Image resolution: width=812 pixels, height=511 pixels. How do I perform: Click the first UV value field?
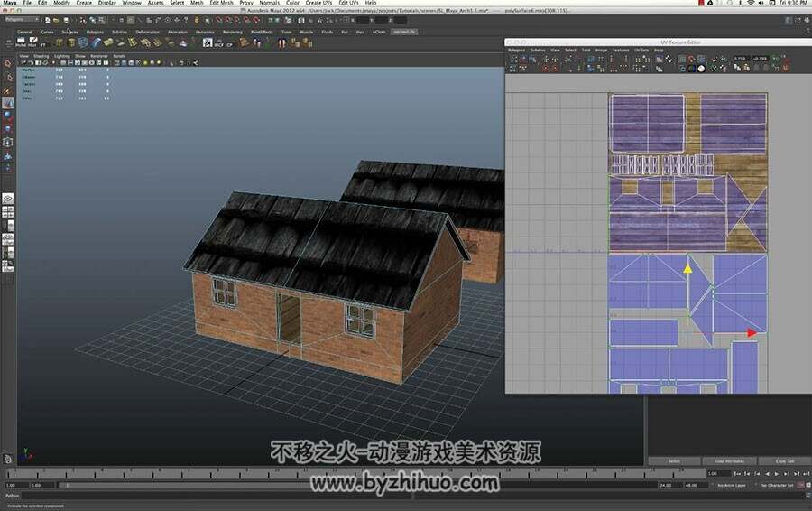click(x=740, y=59)
